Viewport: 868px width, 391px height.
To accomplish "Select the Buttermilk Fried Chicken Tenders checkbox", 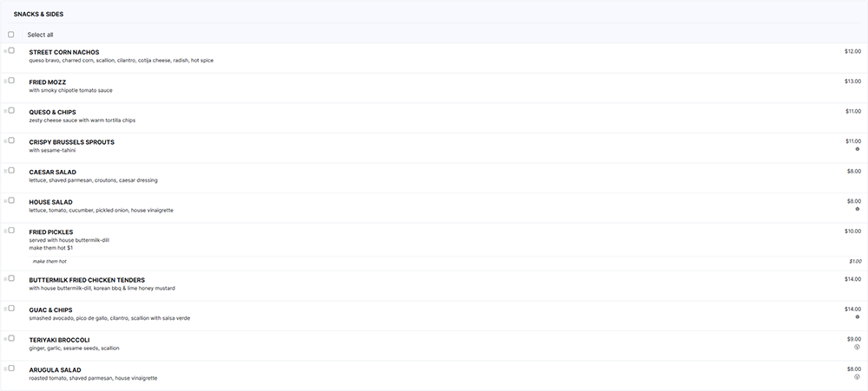I will point(11,279).
